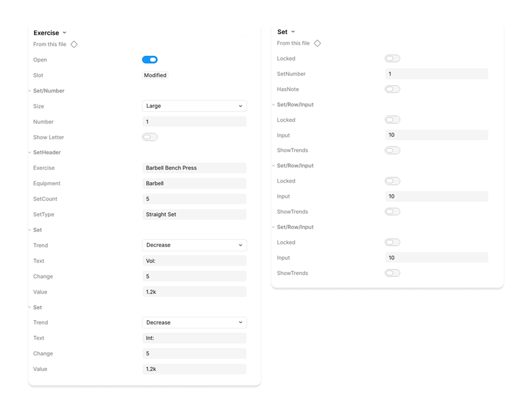Click the SetNumber field showing 1
The image size is (532, 407).
coord(437,74)
